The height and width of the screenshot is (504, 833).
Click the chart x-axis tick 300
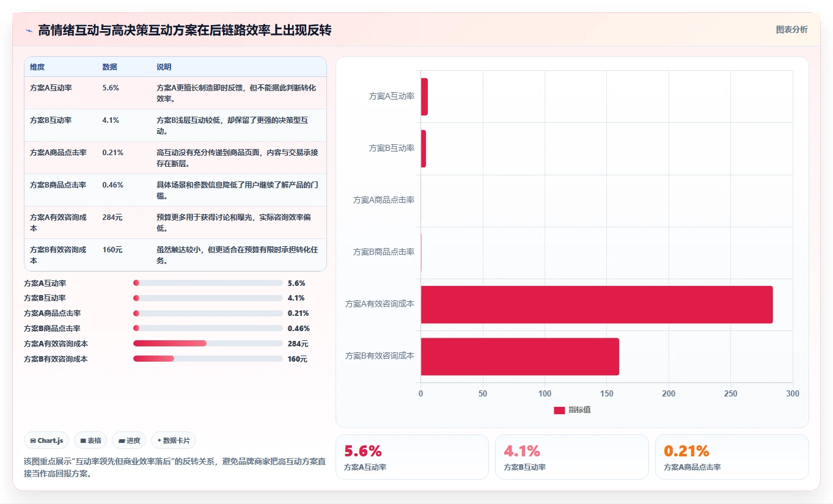click(793, 394)
